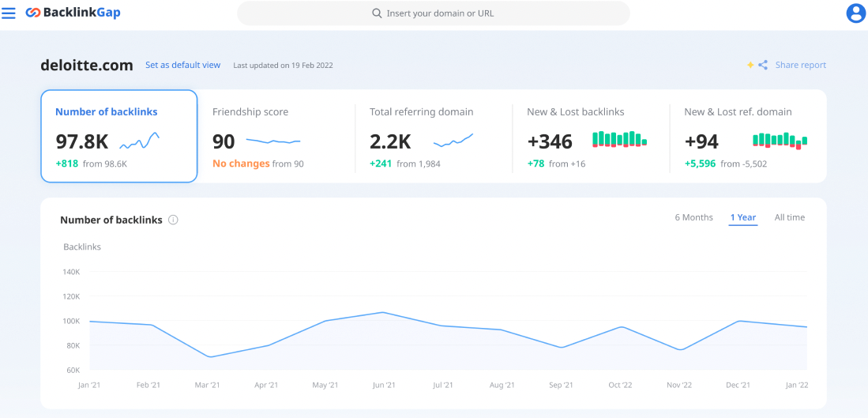Click the Share report link
This screenshot has height=418, width=868.
[x=800, y=65]
